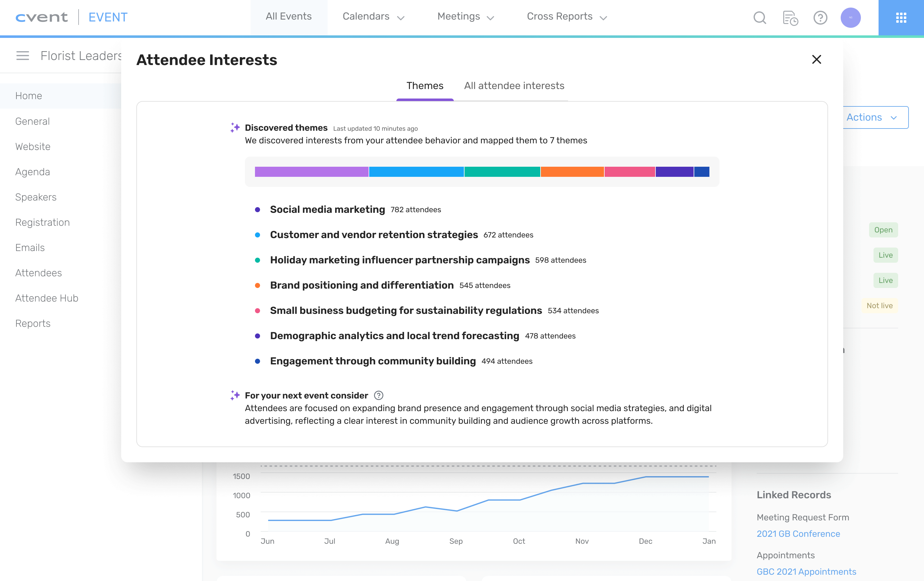The image size is (924, 581).
Task: Toggle the hamburger navigation menu
Action: [23, 56]
